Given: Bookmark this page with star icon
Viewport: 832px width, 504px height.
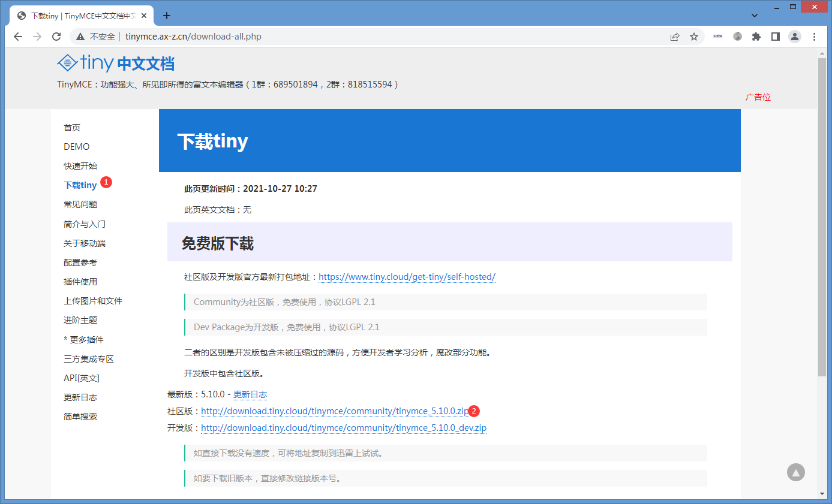Looking at the screenshot, I should (x=694, y=37).
